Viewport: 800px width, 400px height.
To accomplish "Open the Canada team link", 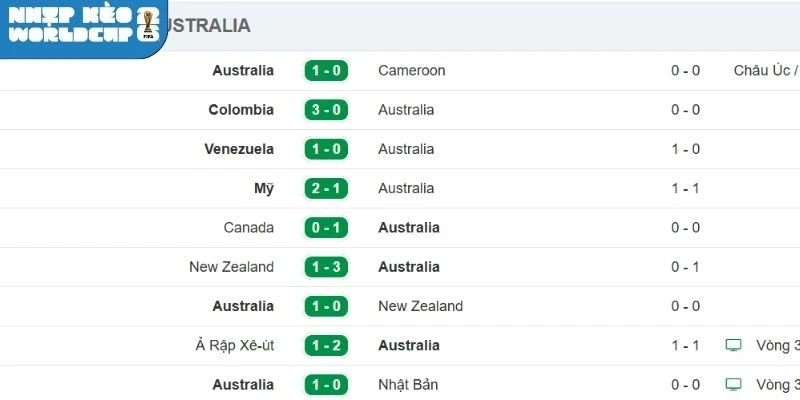I will [x=249, y=227].
